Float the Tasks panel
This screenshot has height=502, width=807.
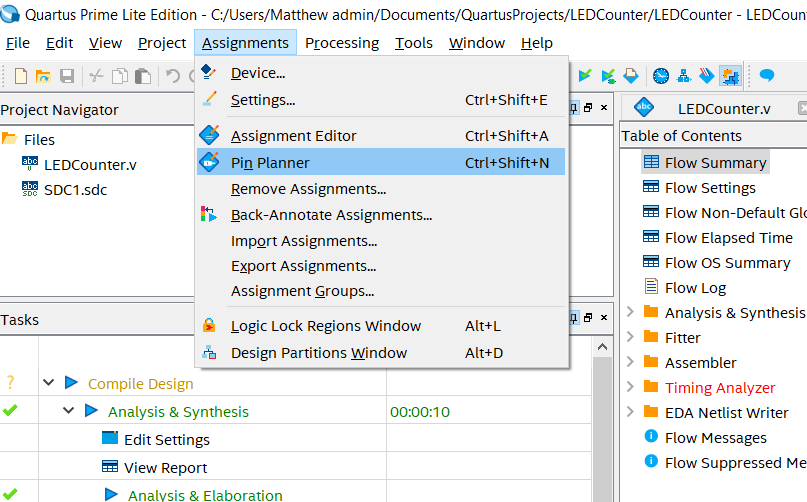[588, 318]
